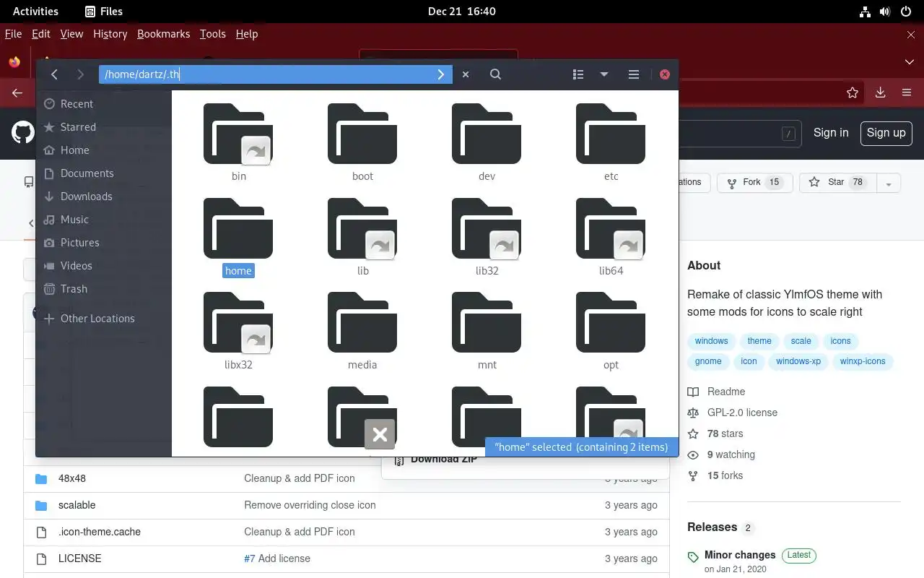Click volume icon in top bar
The height and width of the screenshot is (578, 924).
coord(886,11)
